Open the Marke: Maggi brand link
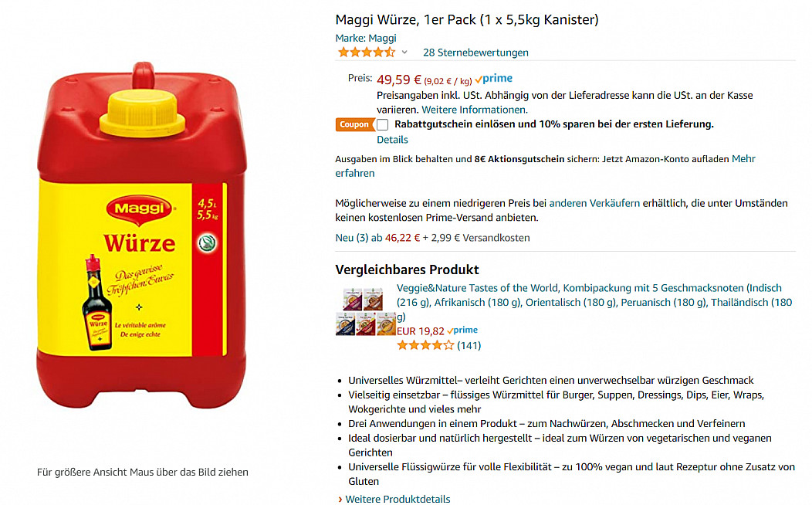Image resolution: width=812 pixels, height=505 pixels. click(x=366, y=38)
